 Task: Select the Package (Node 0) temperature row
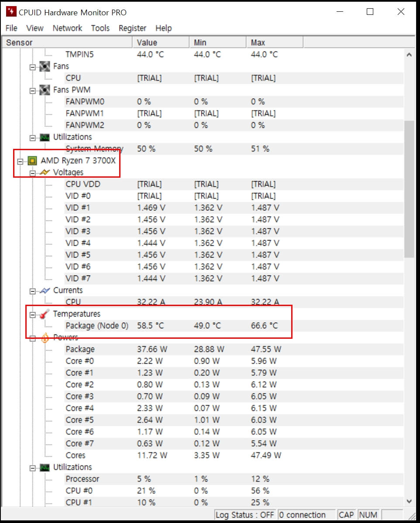tap(234, 326)
